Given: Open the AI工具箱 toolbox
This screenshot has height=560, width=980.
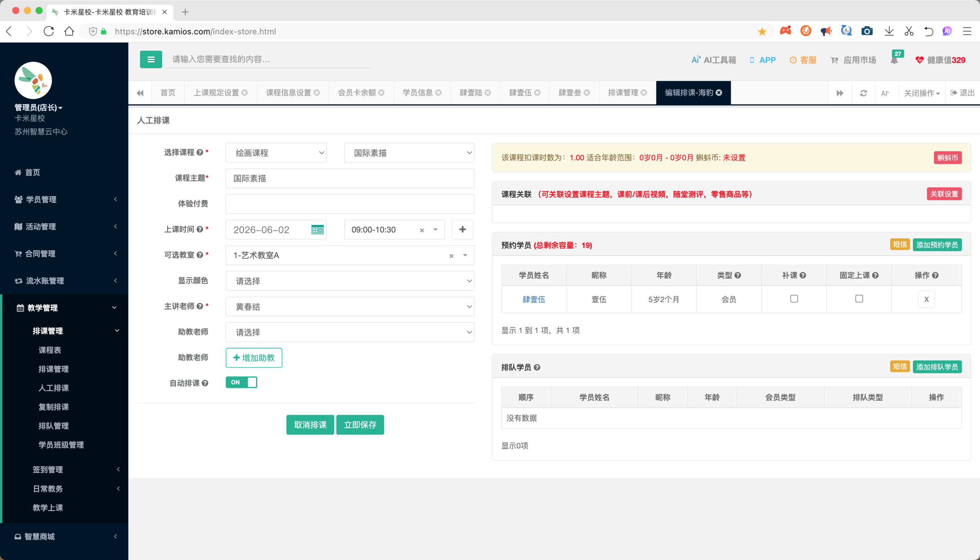Looking at the screenshot, I should pos(714,60).
